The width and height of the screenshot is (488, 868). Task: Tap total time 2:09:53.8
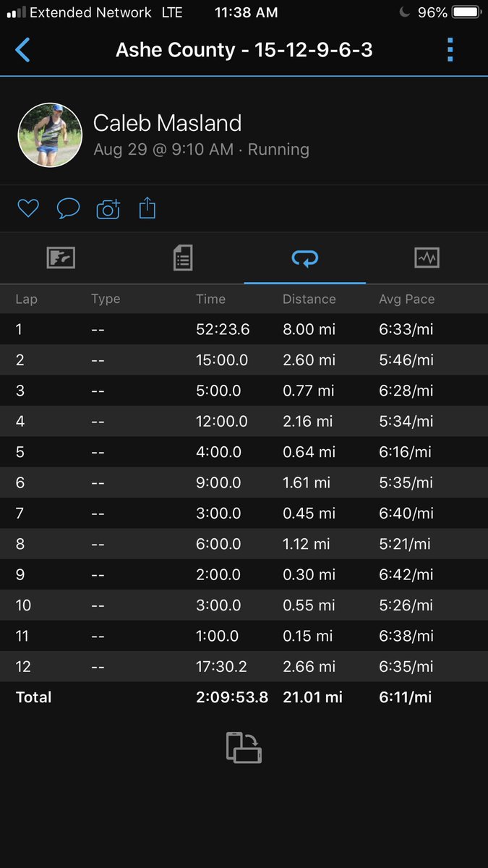point(232,698)
